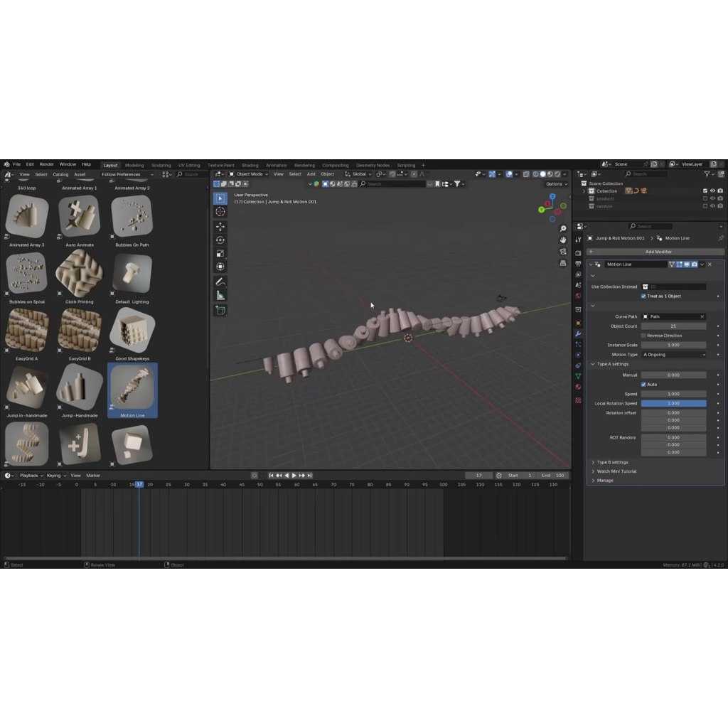Click the Blender logo icon

6,164
